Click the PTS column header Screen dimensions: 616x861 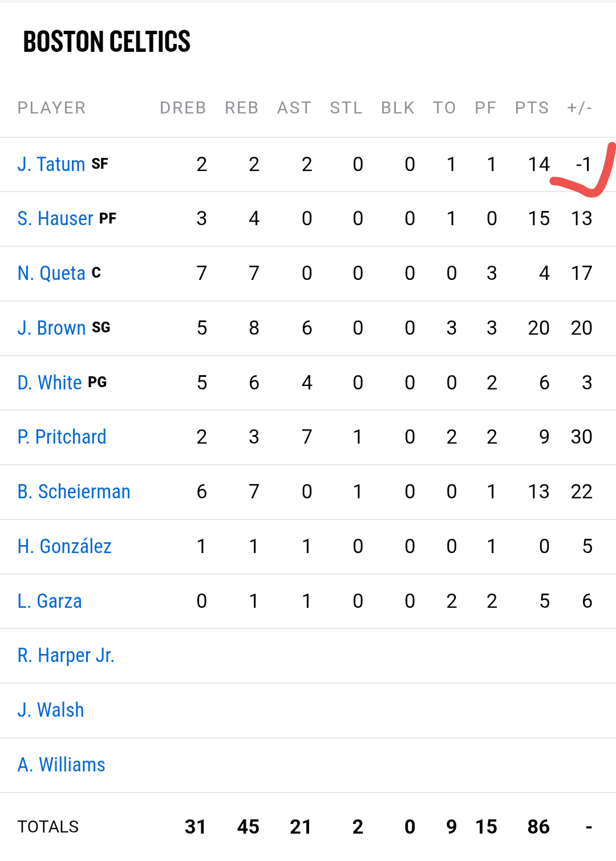(x=532, y=108)
